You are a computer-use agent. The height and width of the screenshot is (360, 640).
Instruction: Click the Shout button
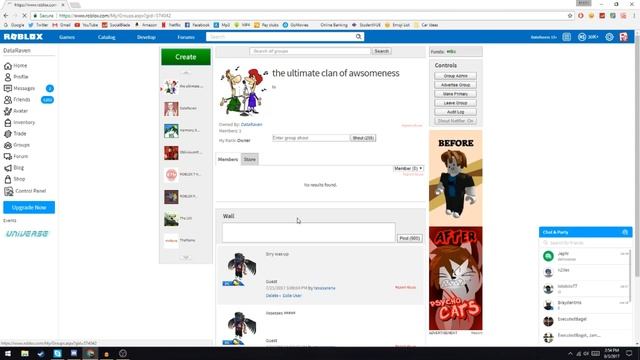[363, 138]
